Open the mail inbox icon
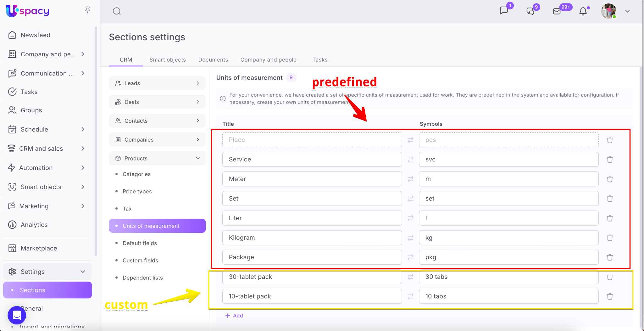644x331 pixels. click(x=557, y=11)
